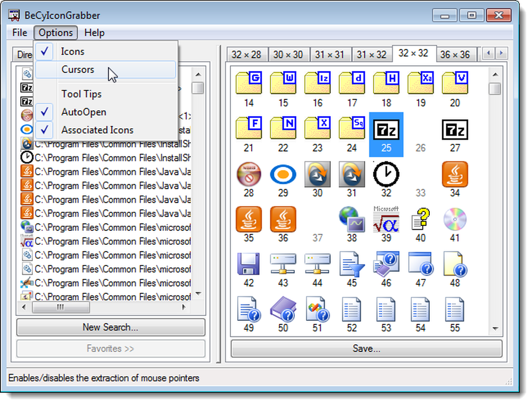This screenshot has width=532, height=405.
Task: Select text document icon numbered 55
Action: click(455, 310)
